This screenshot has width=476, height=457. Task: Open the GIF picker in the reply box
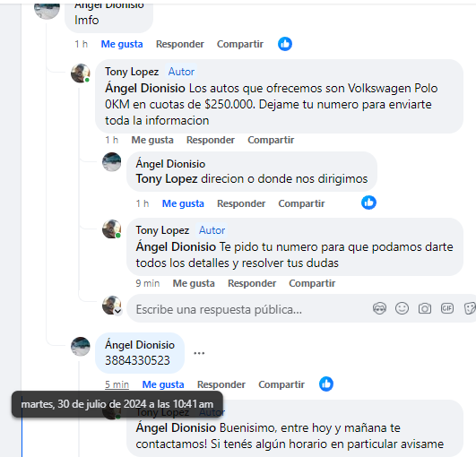[x=446, y=309]
